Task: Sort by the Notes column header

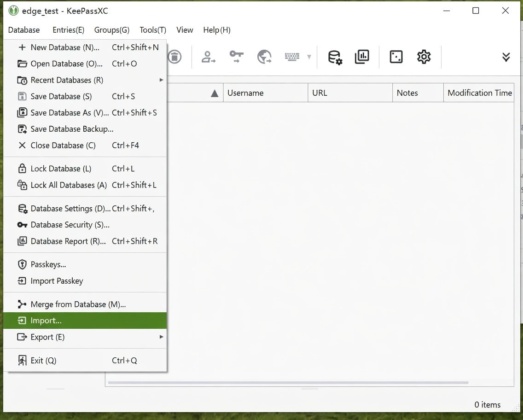Action: (x=418, y=93)
